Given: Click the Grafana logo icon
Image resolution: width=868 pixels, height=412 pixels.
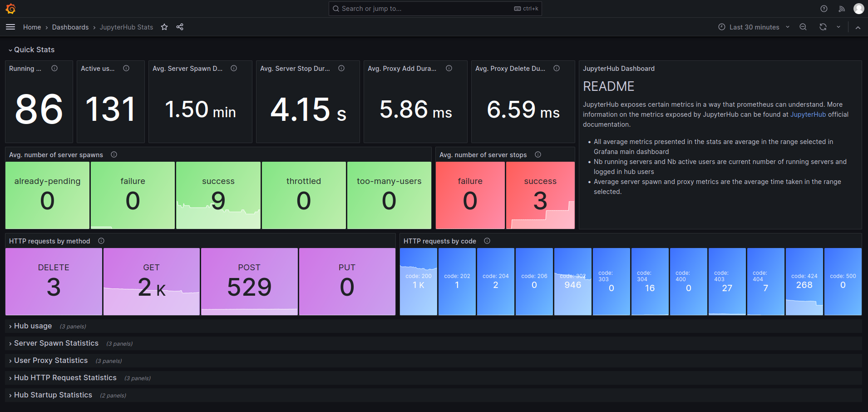Looking at the screenshot, I should point(11,9).
